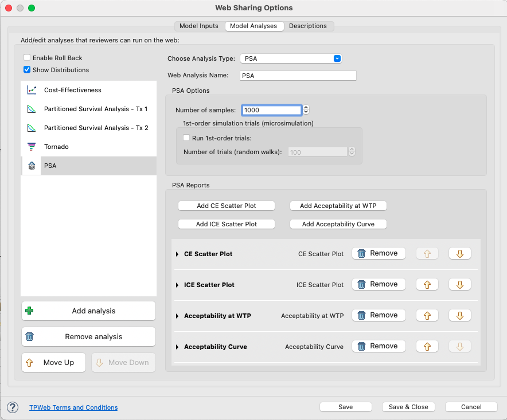Screen dimensions: 507x420
Task: Click the Save & Close button
Action: pyautogui.click(x=408, y=407)
